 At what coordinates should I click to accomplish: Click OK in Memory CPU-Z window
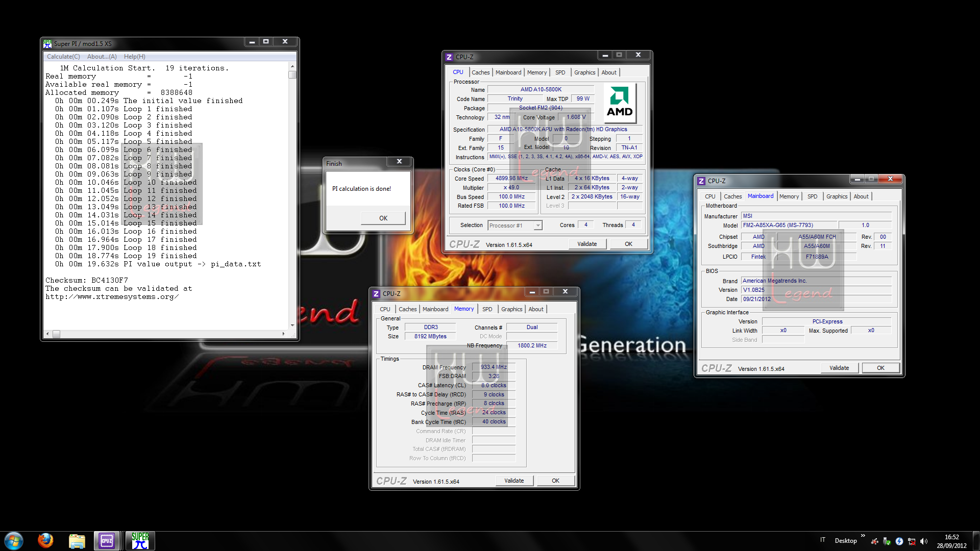click(555, 481)
